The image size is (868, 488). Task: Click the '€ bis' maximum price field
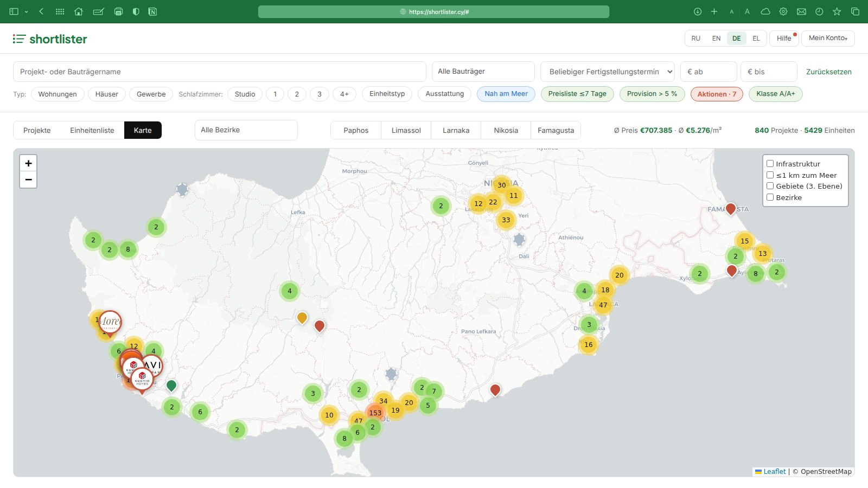tap(769, 72)
